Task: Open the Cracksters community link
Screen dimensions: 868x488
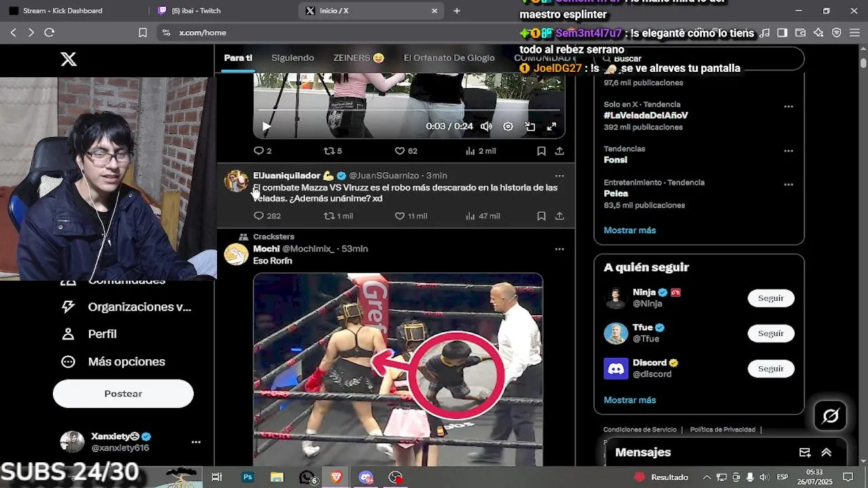Action: point(273,237)
